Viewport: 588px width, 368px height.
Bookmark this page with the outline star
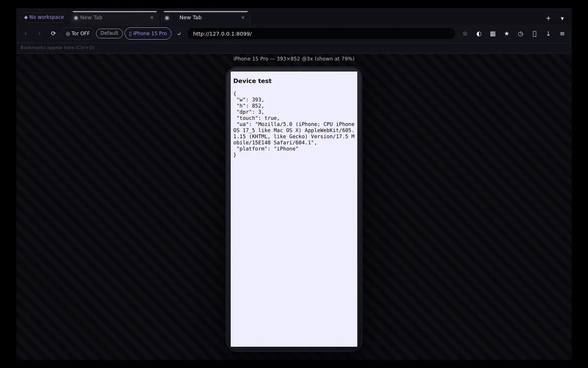coord(465,34)
